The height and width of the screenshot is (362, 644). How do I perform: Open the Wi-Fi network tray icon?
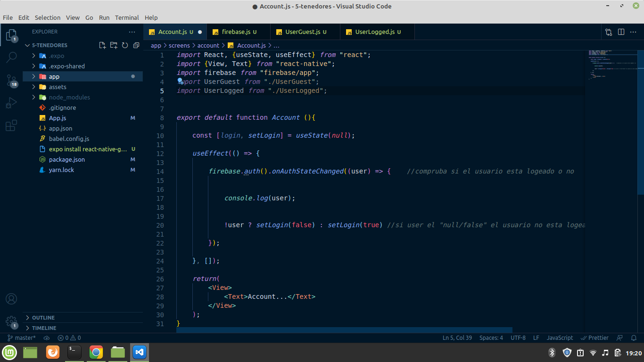coord(593,353)
